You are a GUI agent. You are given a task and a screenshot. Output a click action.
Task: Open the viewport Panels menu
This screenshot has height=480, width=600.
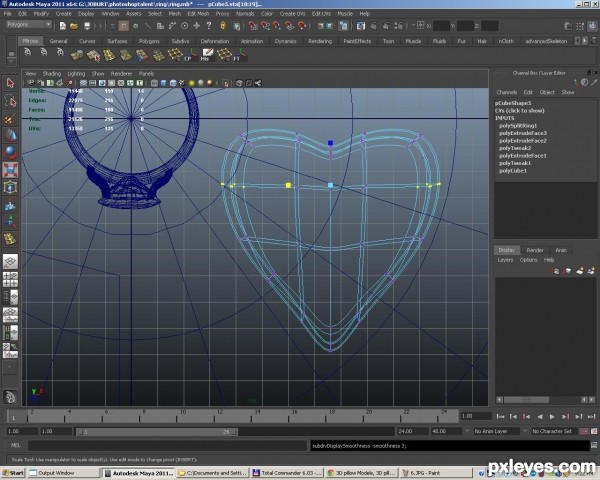(146, 73)
